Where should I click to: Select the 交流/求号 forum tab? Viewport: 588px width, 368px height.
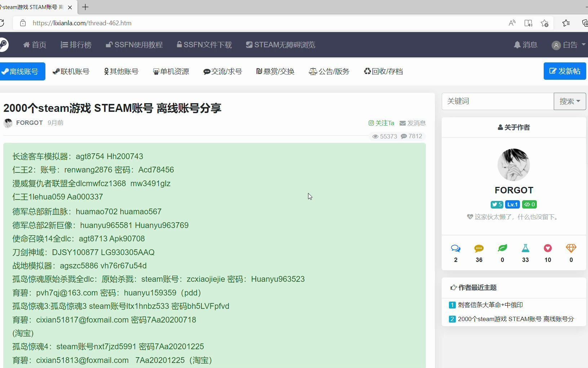[223, 71]
